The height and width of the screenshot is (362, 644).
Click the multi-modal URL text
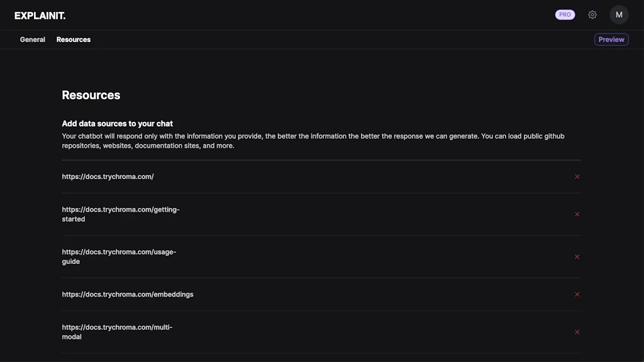[x=116, y=332]
